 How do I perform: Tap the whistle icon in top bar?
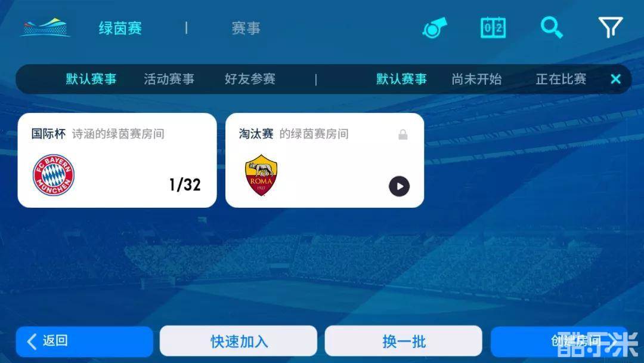click(435, 28)
